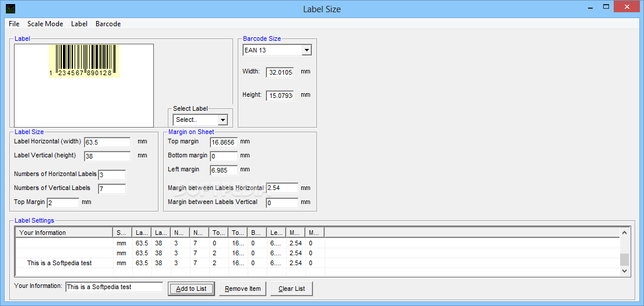
Task: Click the Your Information column header
Action: tap(64, 233)
